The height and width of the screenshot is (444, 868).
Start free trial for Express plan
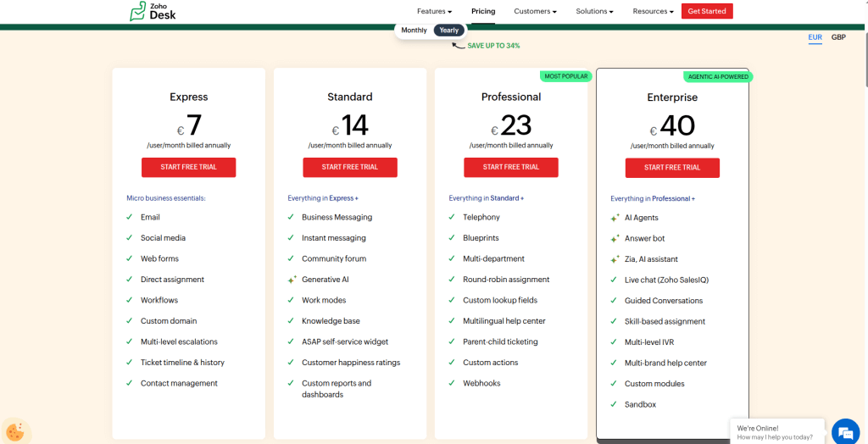189,167
